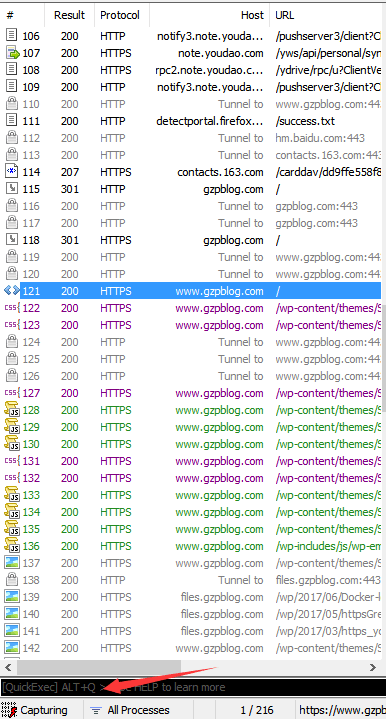Click the lock icon of session 112

pyautogui.click(x=11, y=138)
